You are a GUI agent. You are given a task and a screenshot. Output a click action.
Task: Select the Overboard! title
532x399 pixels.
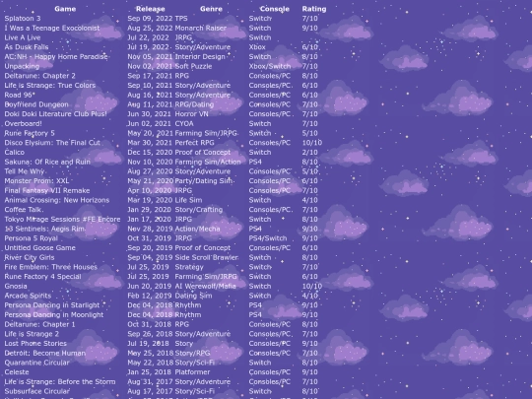[23, 123]
